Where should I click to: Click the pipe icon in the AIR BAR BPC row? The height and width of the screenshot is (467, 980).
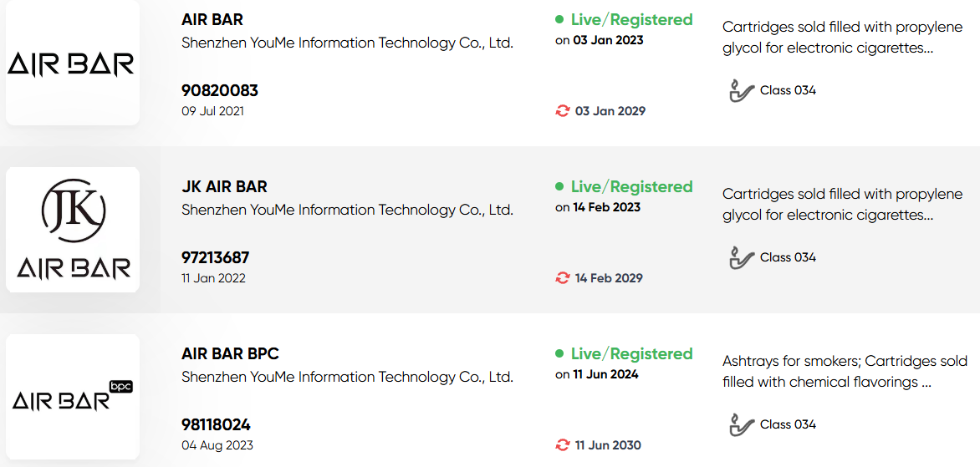pyautogui.click(x=741, y=424)
